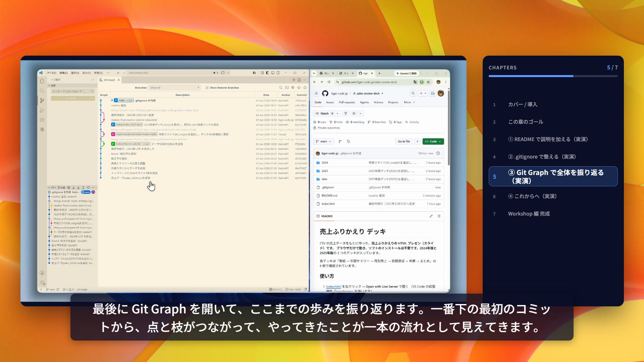Toggle Show Remote Branches checkbox

[207, 88]
